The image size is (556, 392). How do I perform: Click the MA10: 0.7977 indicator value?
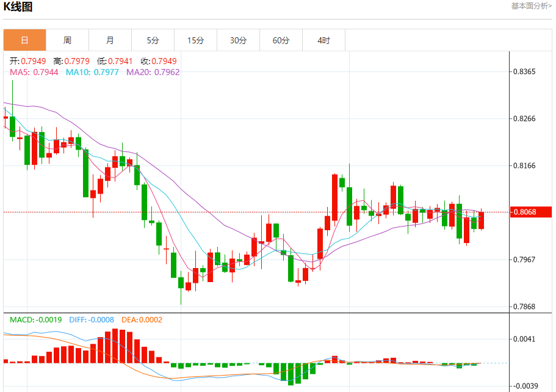(x=92, y=73)
